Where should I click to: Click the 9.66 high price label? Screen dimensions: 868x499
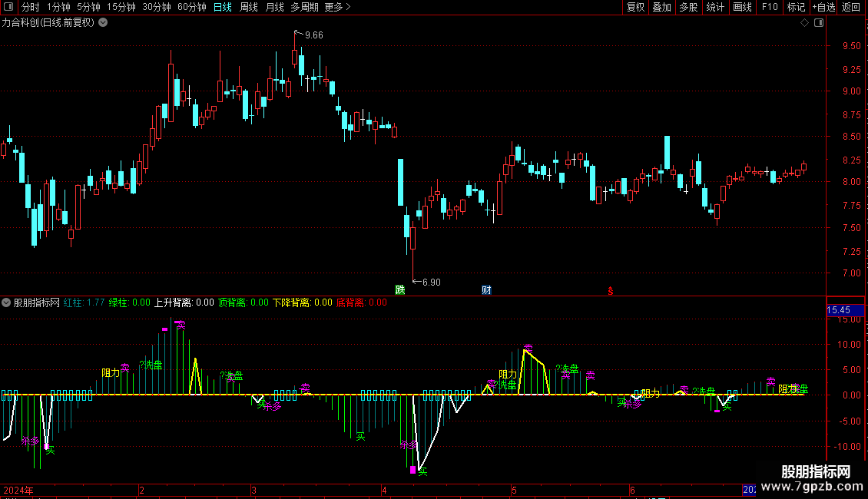pyautogui.click(x=314, y=35)
